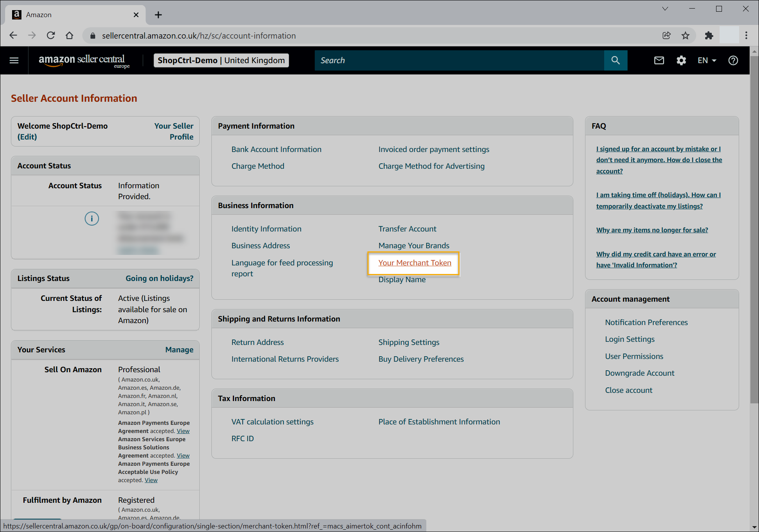The image size is (759, 532).
Task: Click Chrome profile avatar button
Action: [x=729, y=35]
